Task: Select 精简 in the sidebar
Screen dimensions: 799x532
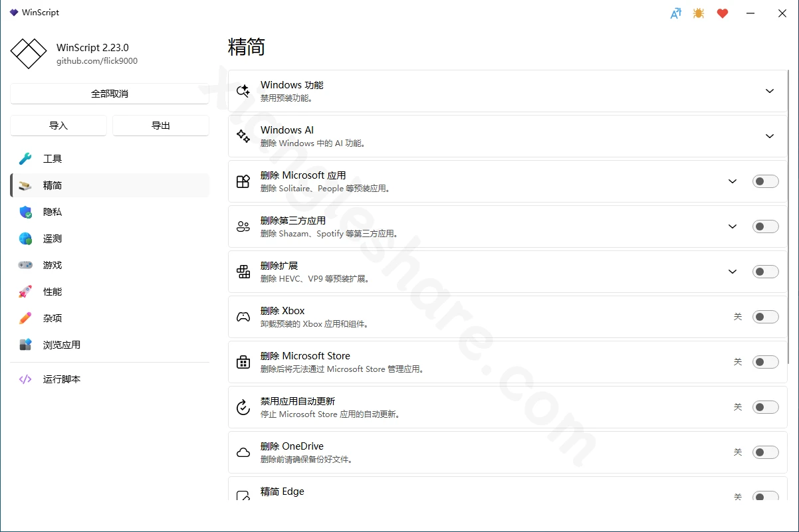Action: click(110, 185)
